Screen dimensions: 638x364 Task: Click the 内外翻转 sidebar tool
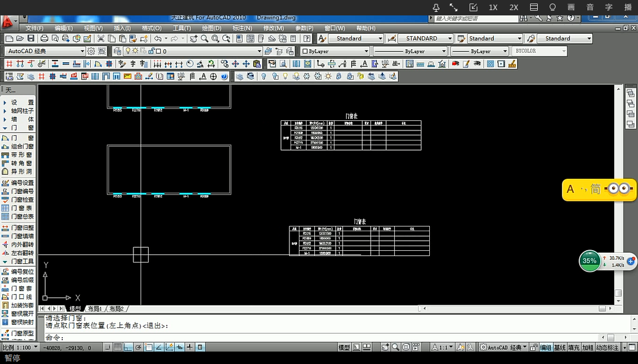tap(22, 244)
